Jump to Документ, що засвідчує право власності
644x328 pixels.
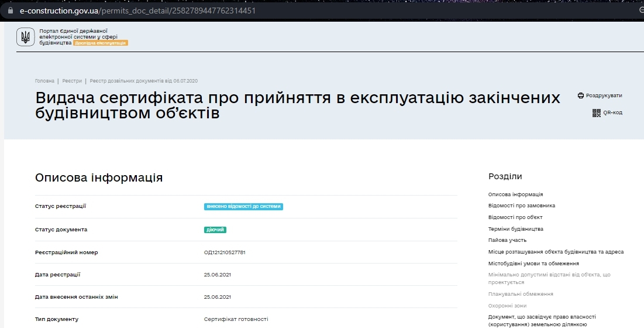(x=542, y=320)
